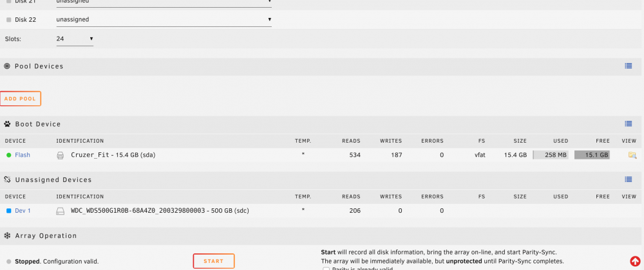Open the Flash device link
644x270 pixels.
tap(23, 155)
